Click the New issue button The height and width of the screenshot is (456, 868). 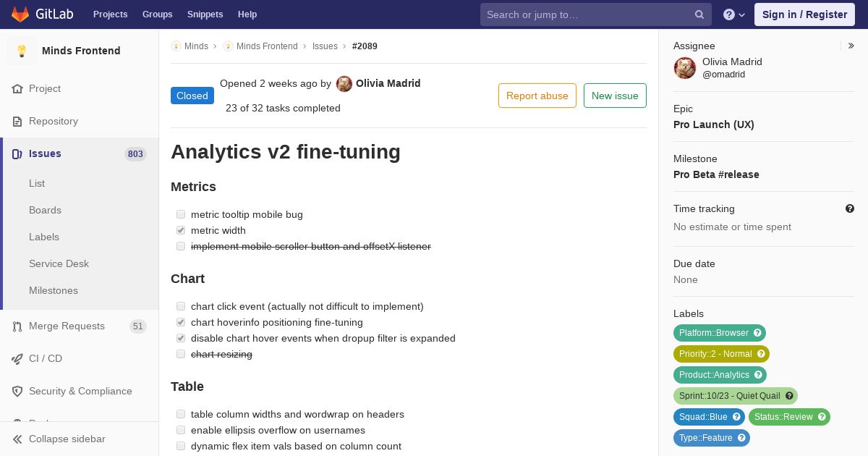click(x=615, y=96)
